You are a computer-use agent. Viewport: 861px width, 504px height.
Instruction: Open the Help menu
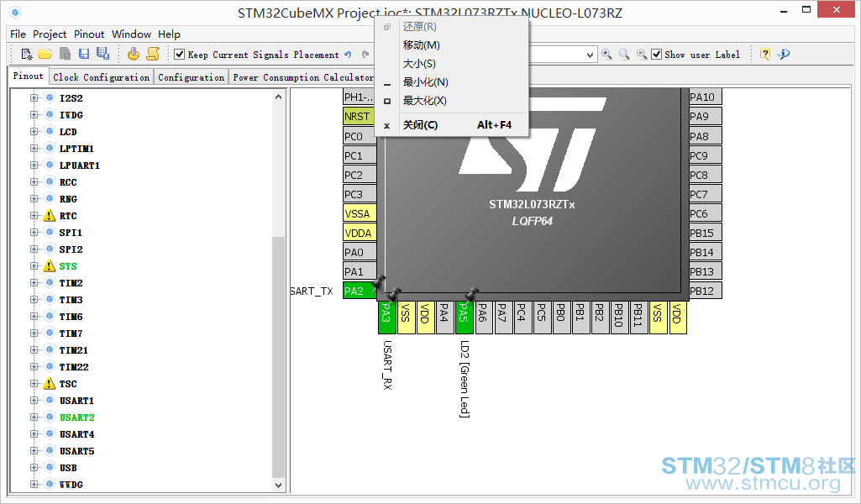click(169, 34)
